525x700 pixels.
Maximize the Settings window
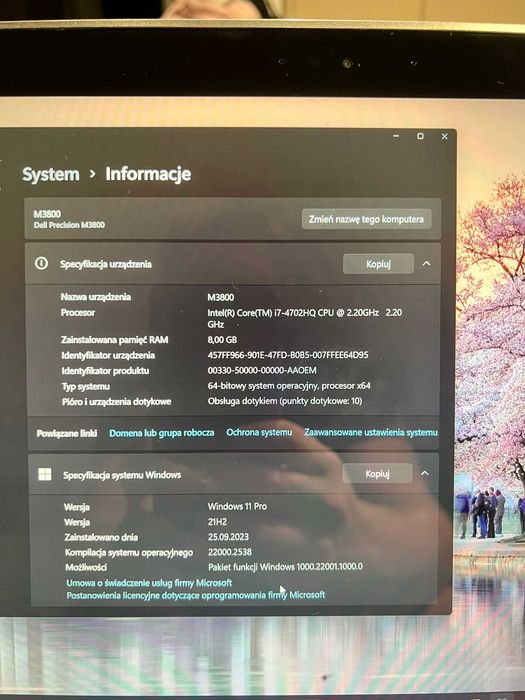(420, 136)
